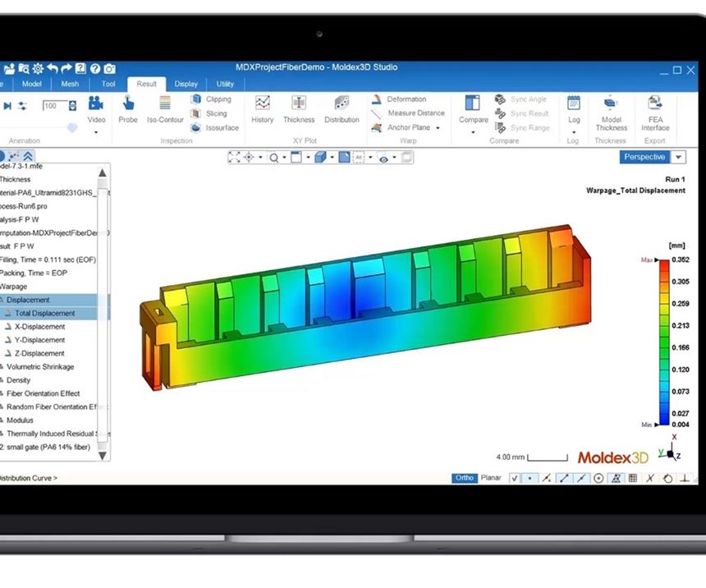Click the grid snap icon in status bar

pos(633,478)
